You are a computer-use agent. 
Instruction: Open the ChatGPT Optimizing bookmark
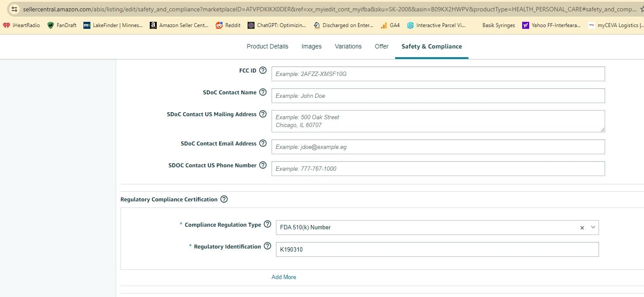coord(277,25)
